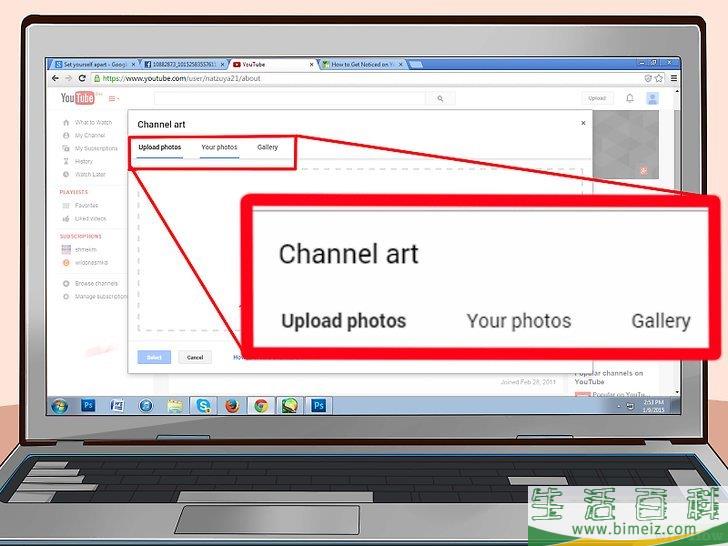Open Favorites playlist
Screen dimensions: 728x546
coord(86,205)
